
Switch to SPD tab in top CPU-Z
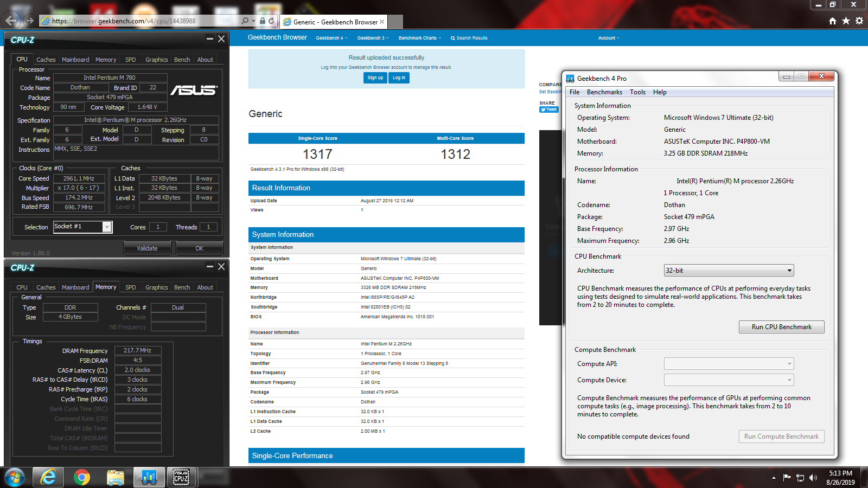point(131,60)
